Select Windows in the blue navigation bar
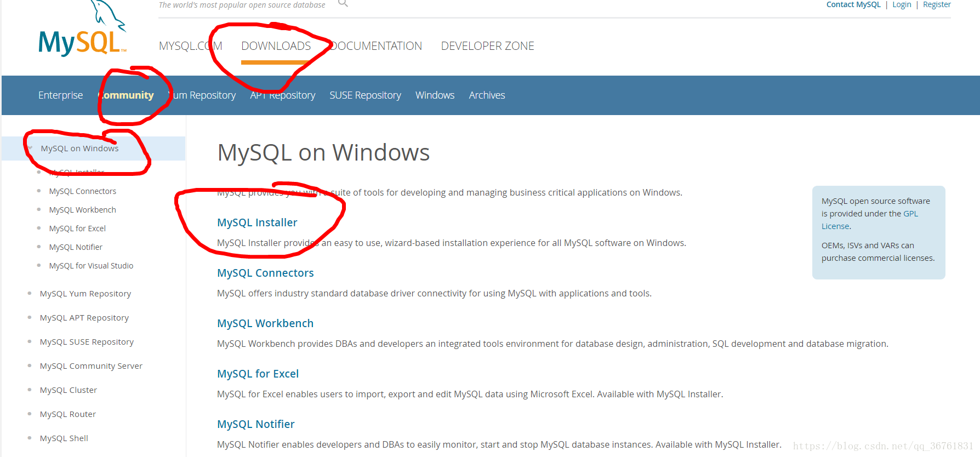 coord(435,95)
